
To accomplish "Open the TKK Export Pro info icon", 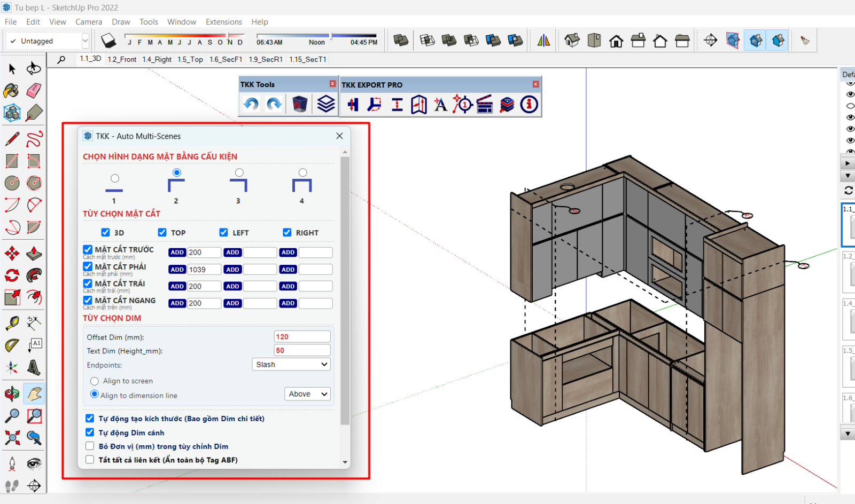I will (x=529, y=105).
